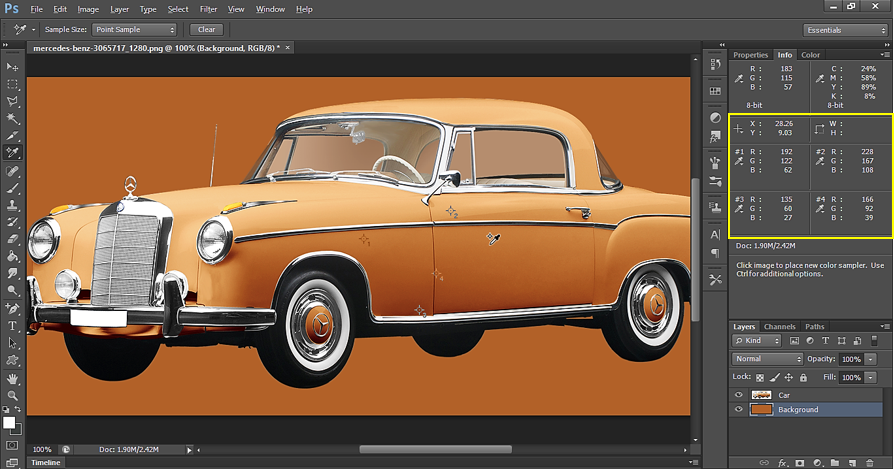This screenshot has height=471, width=895.
Task: Select the Paint Bucket tool
Action: click(x=12, y=256)
